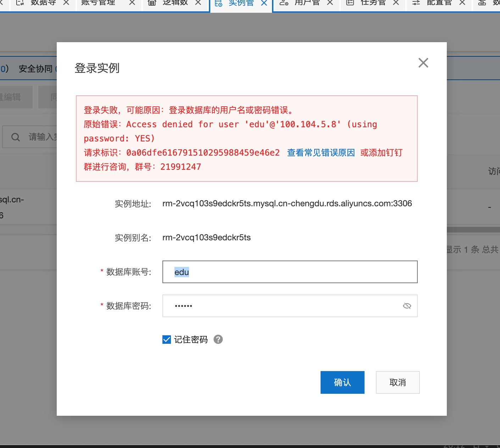Viewport: 500px width, 448px height.
Task: Close the 用户管 tab
Action: coord(330,3)
